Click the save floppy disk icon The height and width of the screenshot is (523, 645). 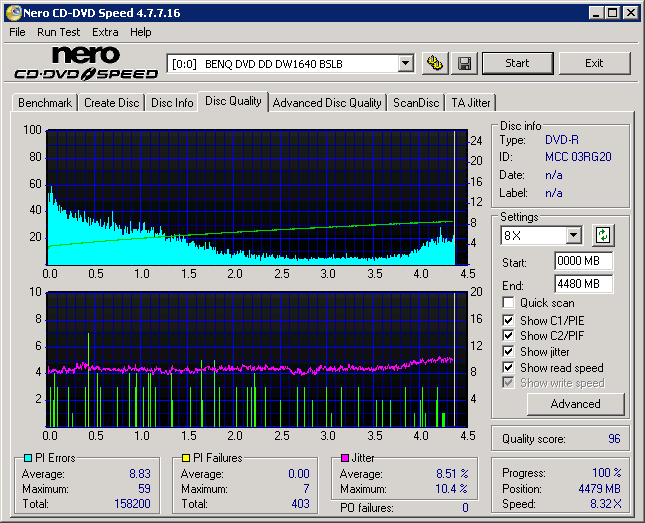point(464,63)
